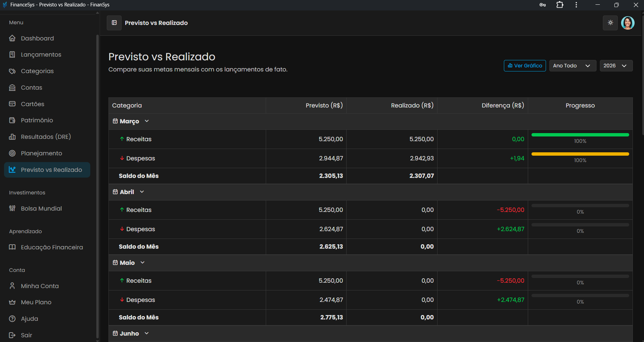Open Lançamentos via its receipt icon
The image size is (644, 342).
pos(12,55)
